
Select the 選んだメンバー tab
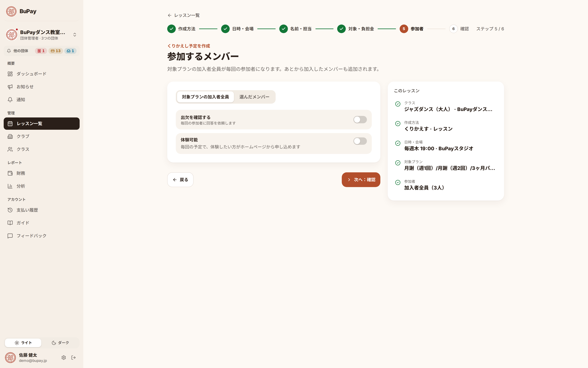click(254, 97)
